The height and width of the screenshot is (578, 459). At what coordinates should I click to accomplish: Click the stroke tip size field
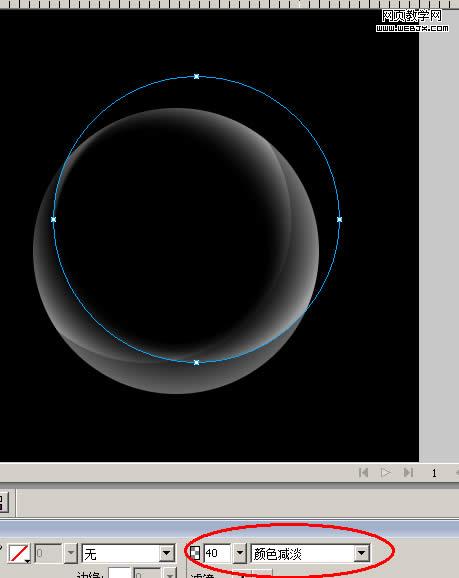click(x=48, y=553)
